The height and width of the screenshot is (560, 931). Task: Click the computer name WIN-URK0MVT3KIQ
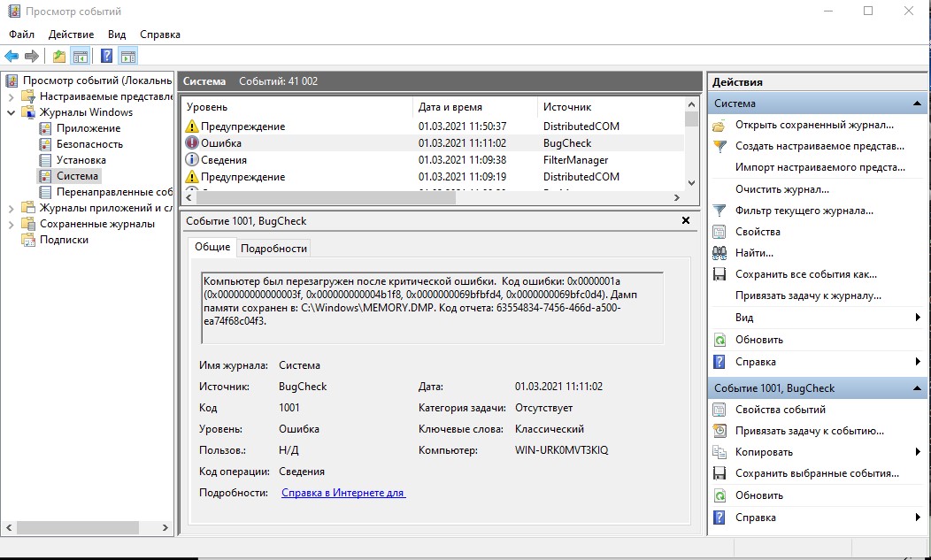tap(561, 450)
